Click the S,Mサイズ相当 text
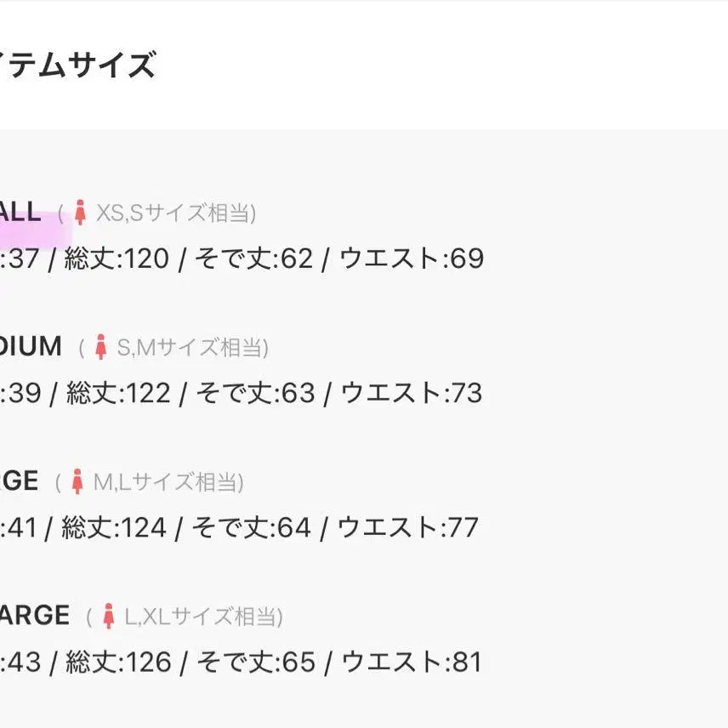Image resolution: width=728 pixels, height=728 pixels. click(x=191, y=347)
